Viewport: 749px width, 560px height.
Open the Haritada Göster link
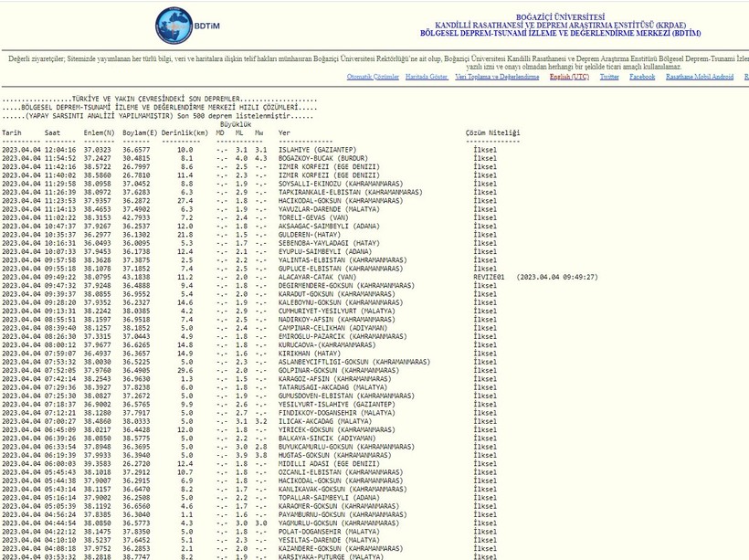[427, 77]
